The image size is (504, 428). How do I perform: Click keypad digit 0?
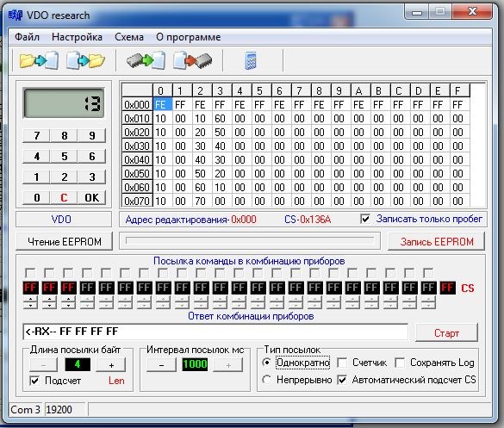coord(37,197)
